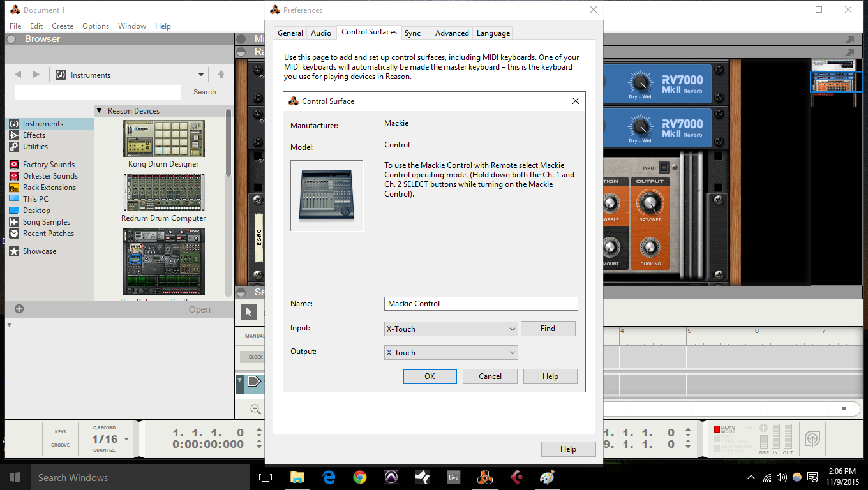Expand the Instruments location dropdown
This screenshot has height=490, width=868.
(201, 75)
